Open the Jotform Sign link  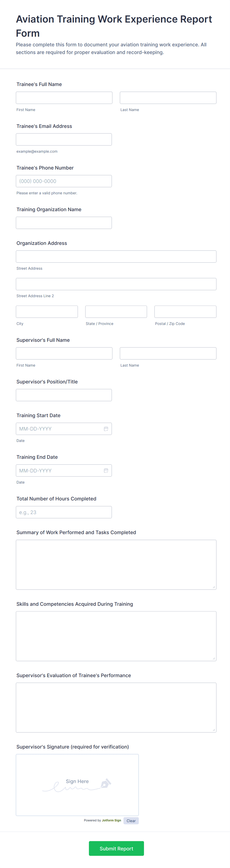[111, 820]
